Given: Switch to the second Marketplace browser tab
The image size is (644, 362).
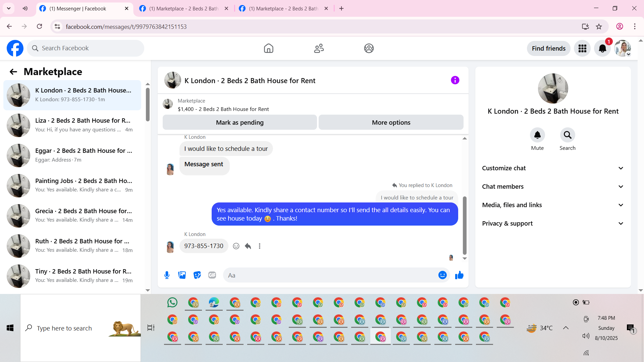Looking at the screenshot, I should (x=284, y=8).
